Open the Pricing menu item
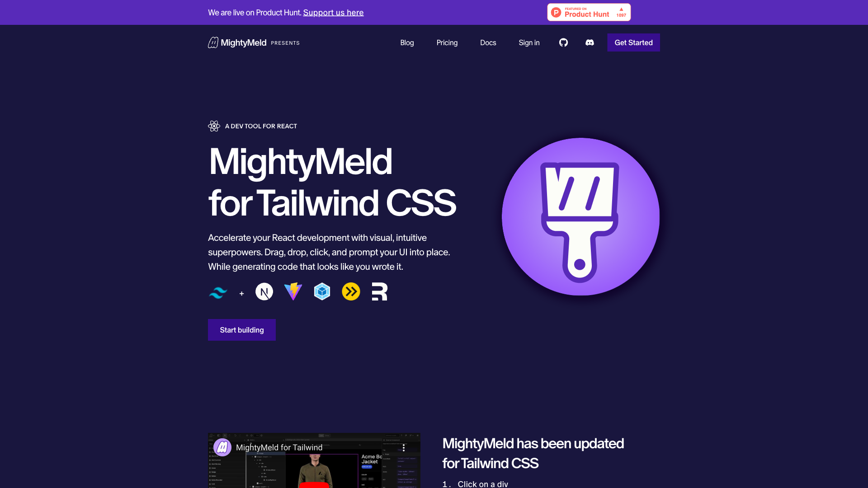The width and height of the screenshot is (868, 488). click(447, 42)
